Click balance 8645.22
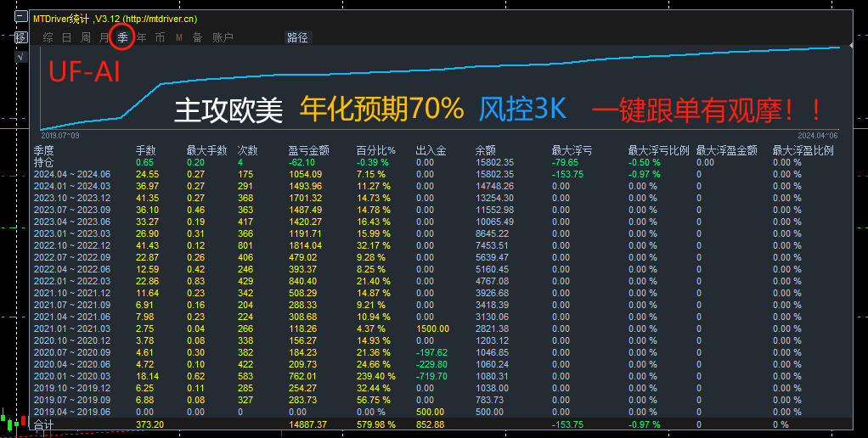Screen dimensions: 868x438 (x=492, y=234)
